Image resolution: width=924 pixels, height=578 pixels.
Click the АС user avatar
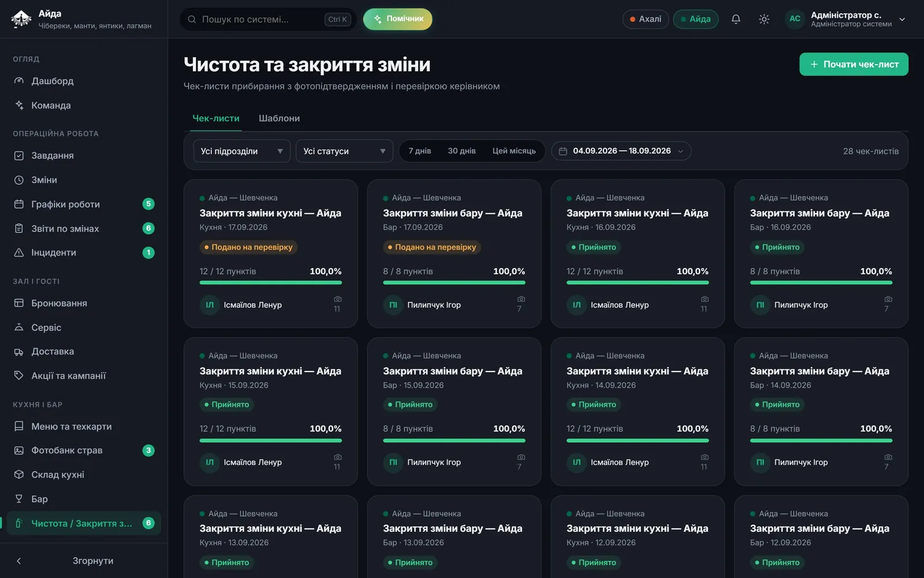pyautogui.click(x=795, y=19)
